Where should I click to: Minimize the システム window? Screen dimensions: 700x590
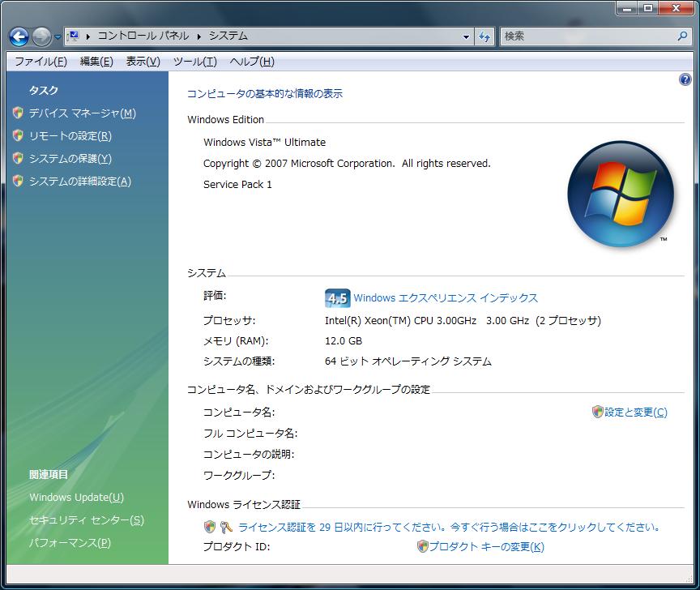pos(627,8)
